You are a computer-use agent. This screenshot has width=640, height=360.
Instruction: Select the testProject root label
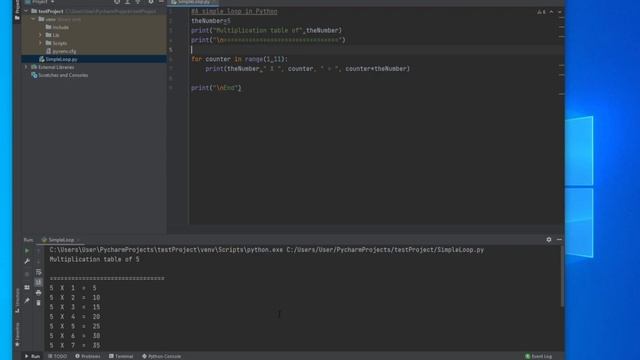click(51, 11)
